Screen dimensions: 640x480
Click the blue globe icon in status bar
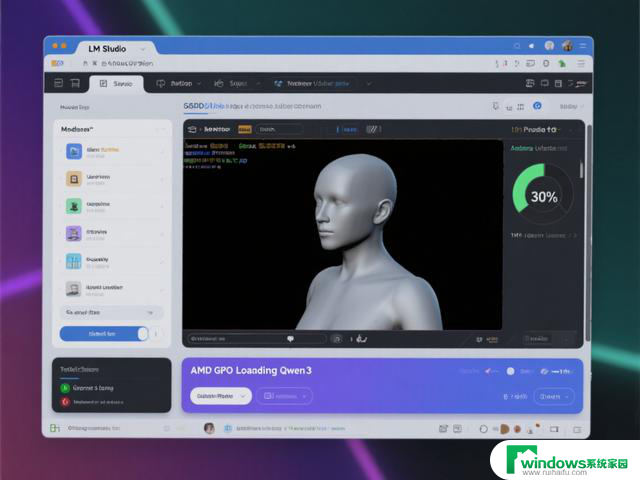coord(228,428)
